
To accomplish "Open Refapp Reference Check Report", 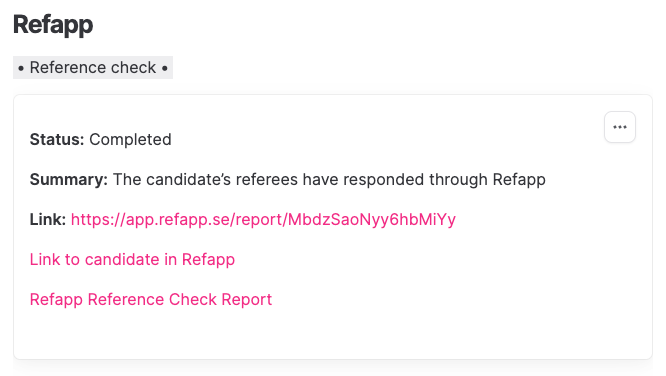I will 151,300.
